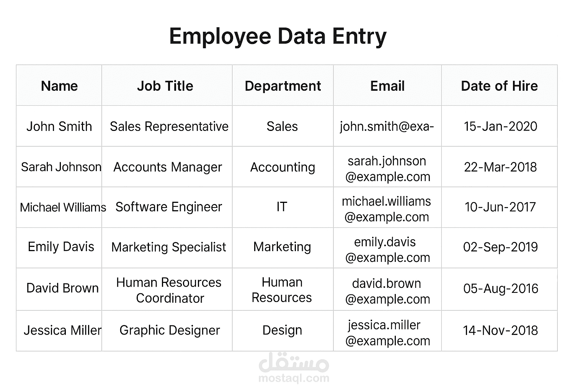Select the Email column header
The width and height of the screenshot is (588, 392).
387,86
